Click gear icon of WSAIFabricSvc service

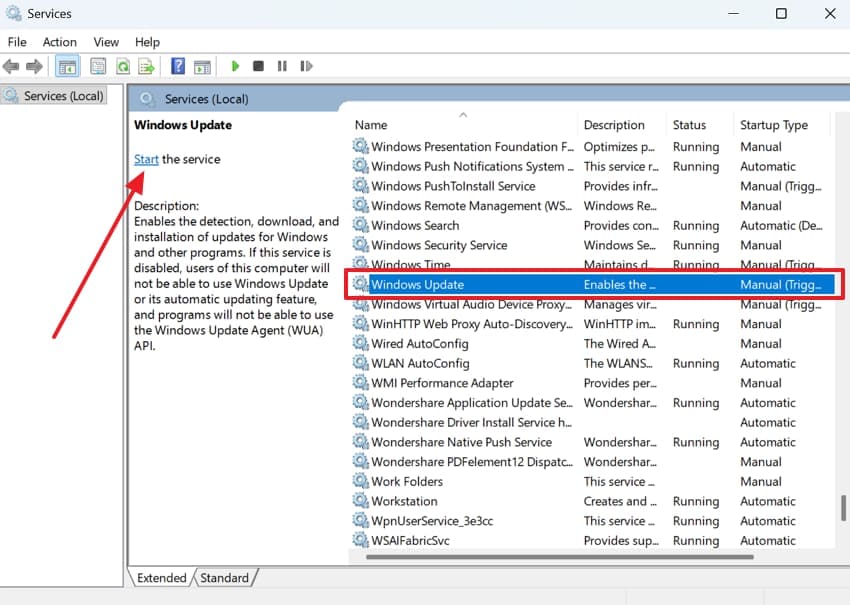pyautogui.click(x=360, y=539)
